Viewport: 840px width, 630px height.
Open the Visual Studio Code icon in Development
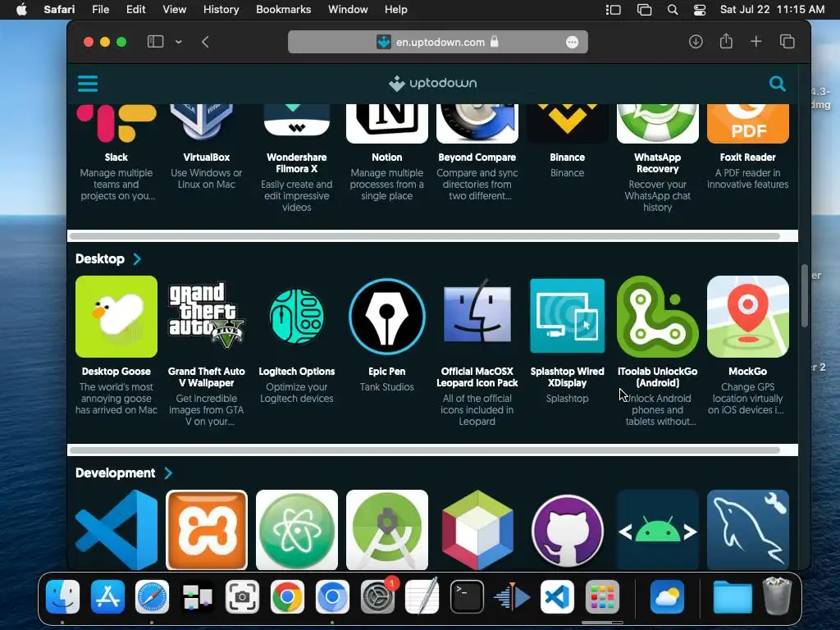[116, 530]
